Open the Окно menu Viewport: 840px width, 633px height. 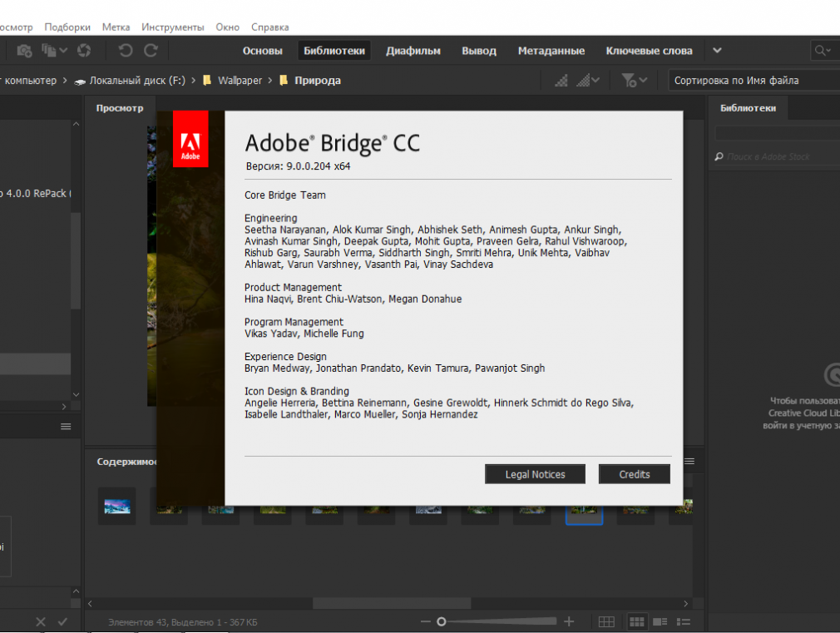click(228, 27)
